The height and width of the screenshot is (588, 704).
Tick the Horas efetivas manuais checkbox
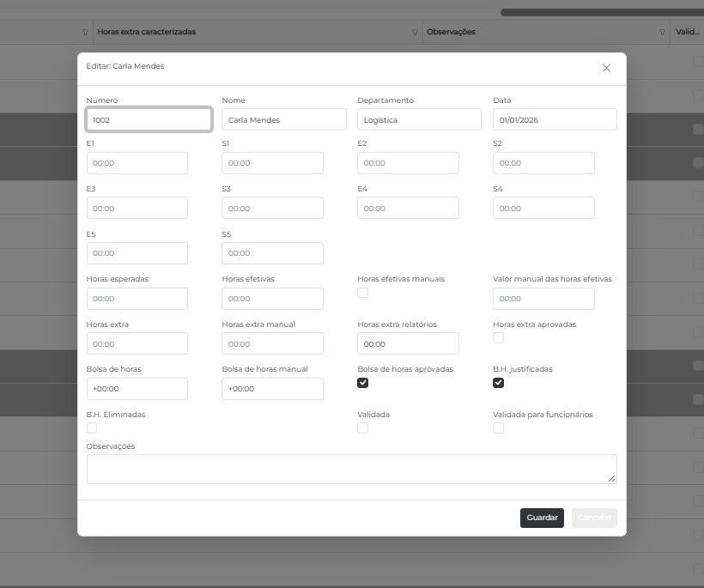coord(363,293)
